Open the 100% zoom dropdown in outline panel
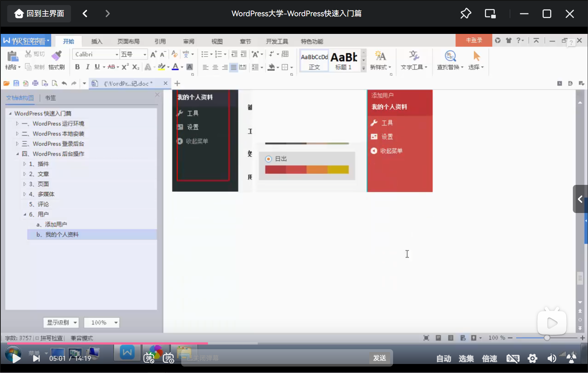 tap(102, 323)
